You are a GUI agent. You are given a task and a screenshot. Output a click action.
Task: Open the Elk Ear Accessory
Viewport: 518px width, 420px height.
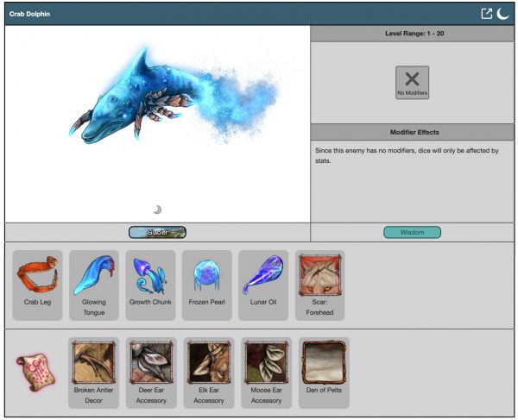[209, 363]
